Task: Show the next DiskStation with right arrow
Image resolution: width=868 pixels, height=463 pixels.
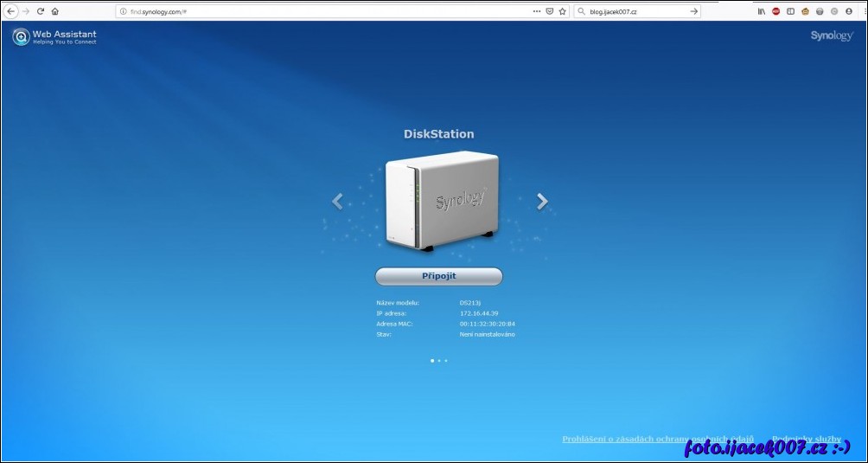Action: point(542,202)
